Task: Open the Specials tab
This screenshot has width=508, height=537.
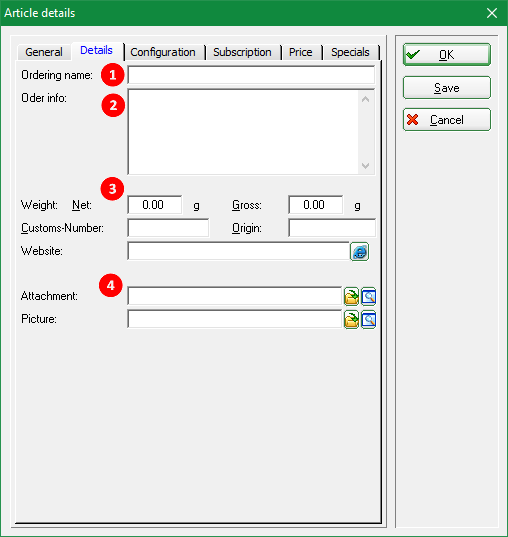Action: pos(350,52)
